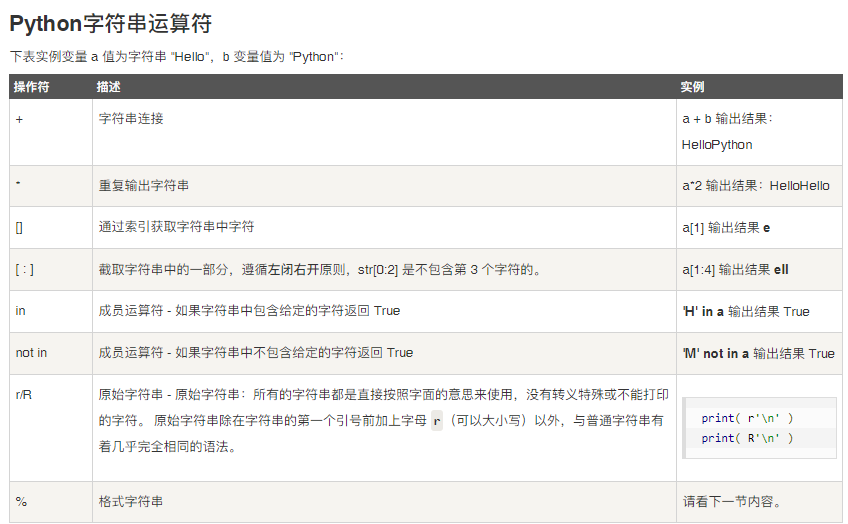Click the example "'M' not in a 输出结果 True"
This screenshot has height=524, width=848.
click(x=759, y=354)
